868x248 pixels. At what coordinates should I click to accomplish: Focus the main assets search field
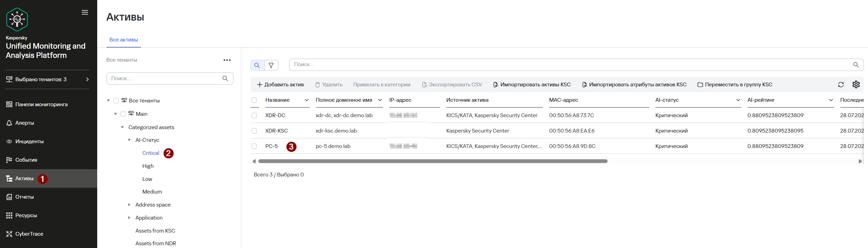[x=576, y=64]
